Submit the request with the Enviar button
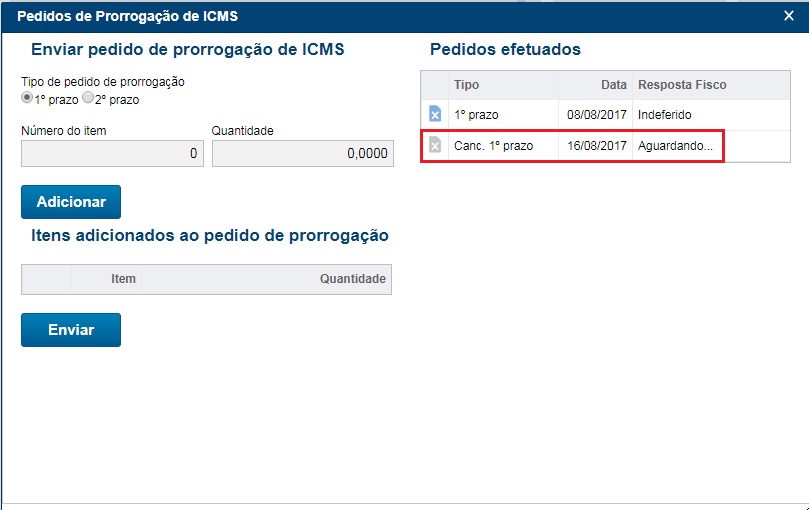The image size is (809, 510). click(71, 330)
